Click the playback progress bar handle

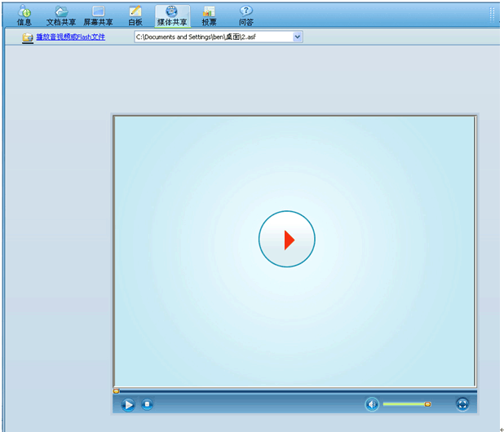(117, 391)
